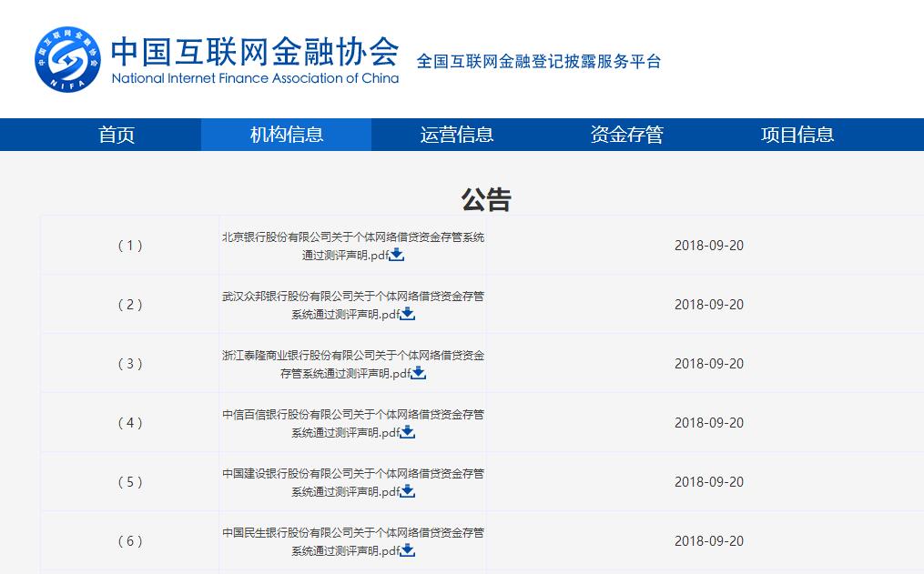
Task: Download the 中信百信银行 statement PDF icon
Action: 407,433
